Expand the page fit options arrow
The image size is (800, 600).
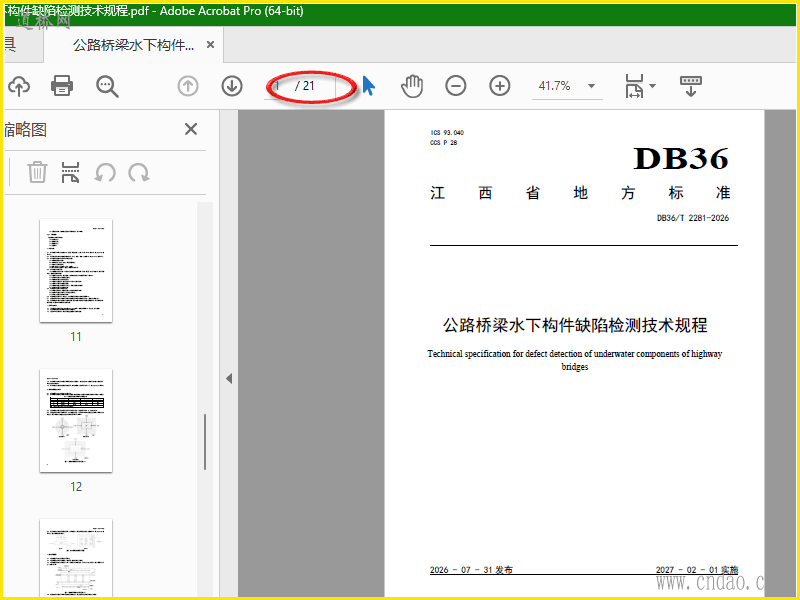point(653,86)
